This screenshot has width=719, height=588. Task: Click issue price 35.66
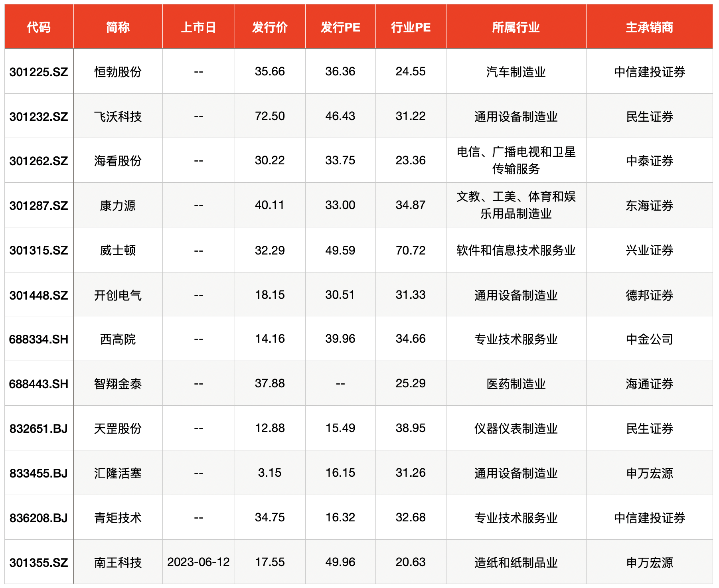[x=270, y=71]
